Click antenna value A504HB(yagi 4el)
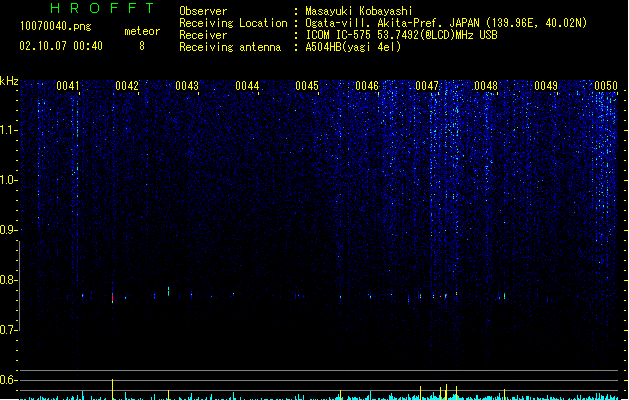Image resolution: width=629 pixels, height=400 pixels. 353,47
